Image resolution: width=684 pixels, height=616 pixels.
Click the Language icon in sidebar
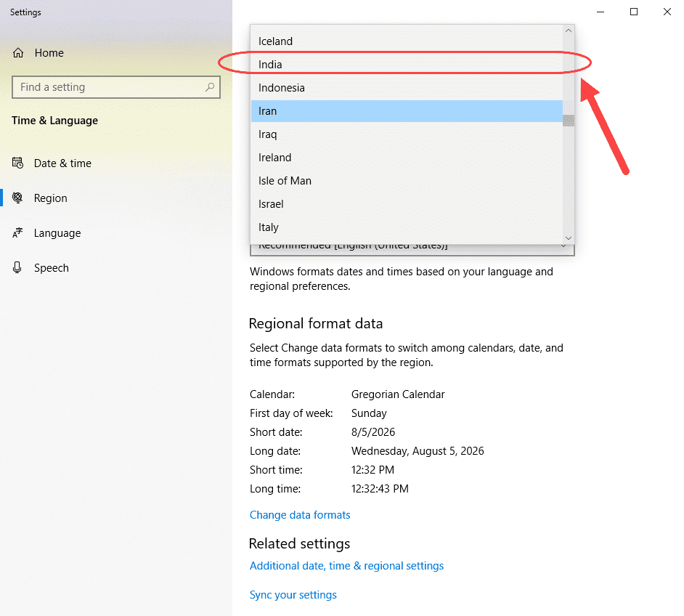pyautogui.click(x=17, y=232)
